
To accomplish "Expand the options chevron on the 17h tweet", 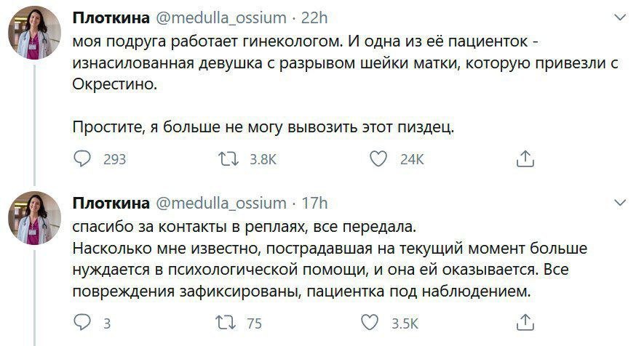I will click(620, 201).
